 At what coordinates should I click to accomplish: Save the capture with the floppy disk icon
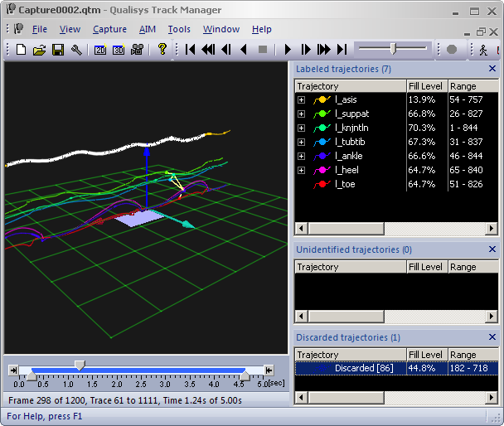click(x=58, y=50)
